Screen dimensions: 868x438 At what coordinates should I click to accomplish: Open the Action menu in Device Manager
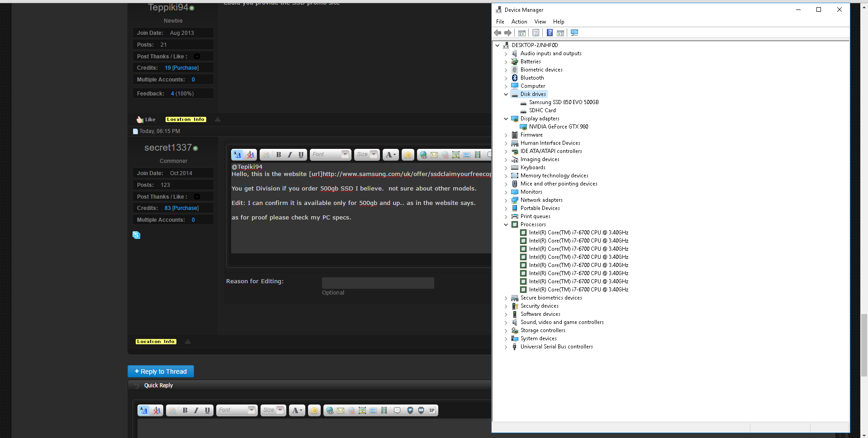click(x=519, y=22)
